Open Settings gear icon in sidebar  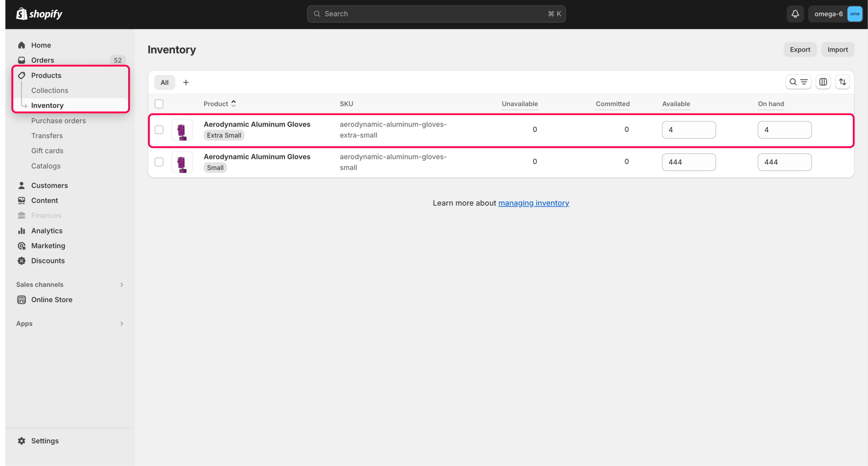(22, 441)
